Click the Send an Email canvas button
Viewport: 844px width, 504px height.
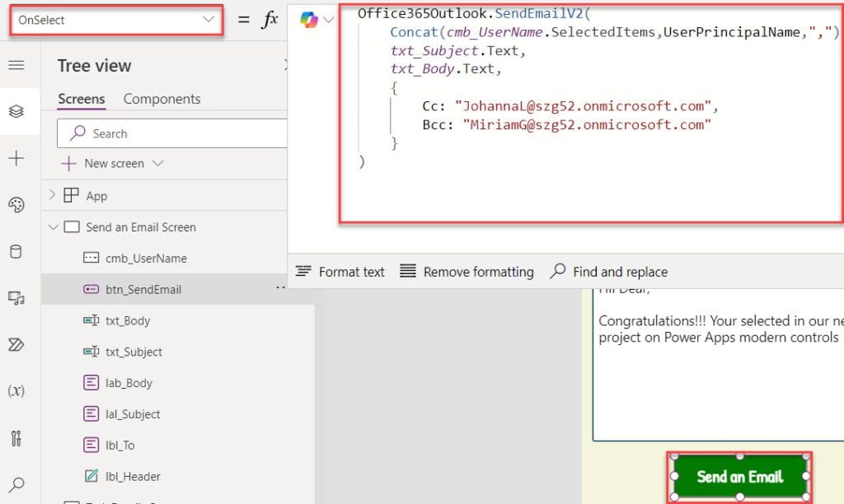(739, 476)
